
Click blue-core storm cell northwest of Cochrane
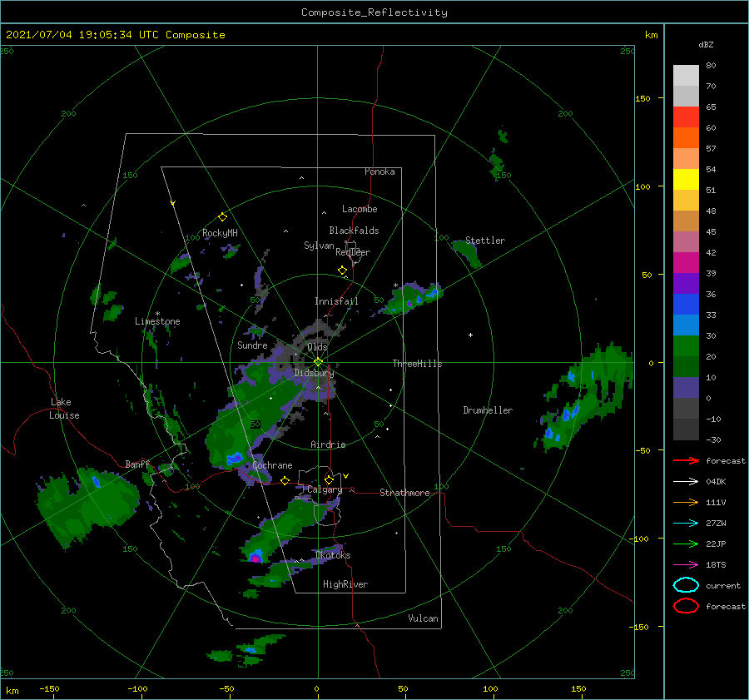[235, 459]
